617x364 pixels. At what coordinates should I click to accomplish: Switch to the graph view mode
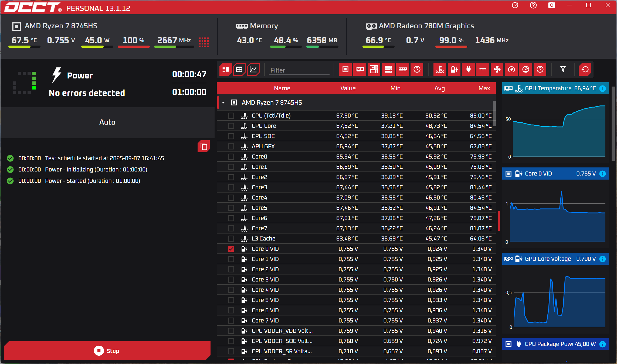point(253,70)
